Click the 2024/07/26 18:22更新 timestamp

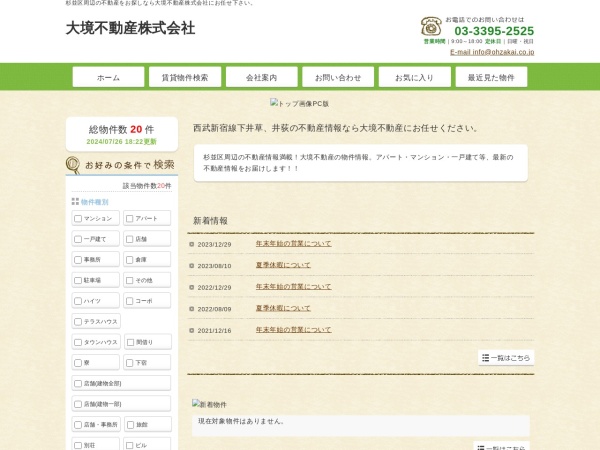tap(121, 142)
